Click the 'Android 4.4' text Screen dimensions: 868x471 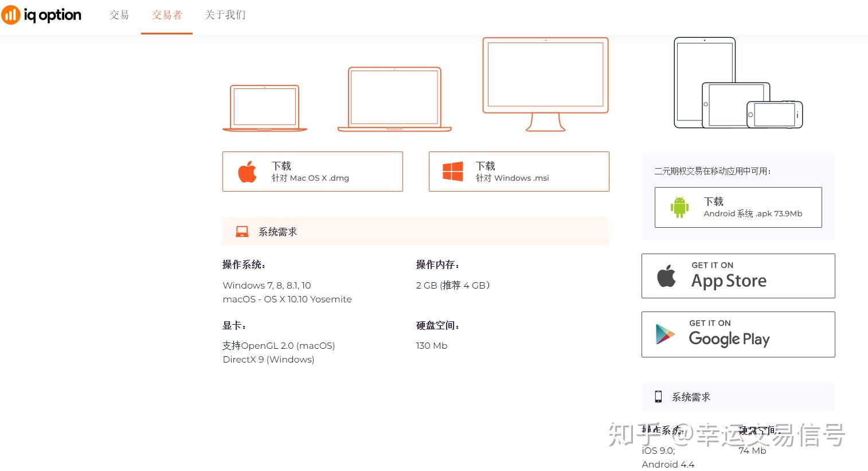(668, 464)
